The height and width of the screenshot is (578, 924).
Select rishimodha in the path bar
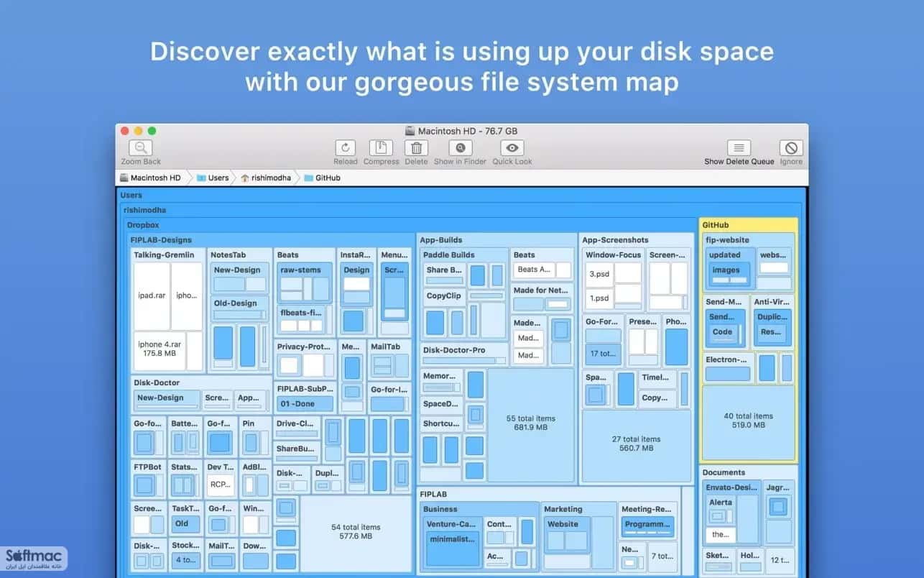pyautogui.click(x=267, y=178)
